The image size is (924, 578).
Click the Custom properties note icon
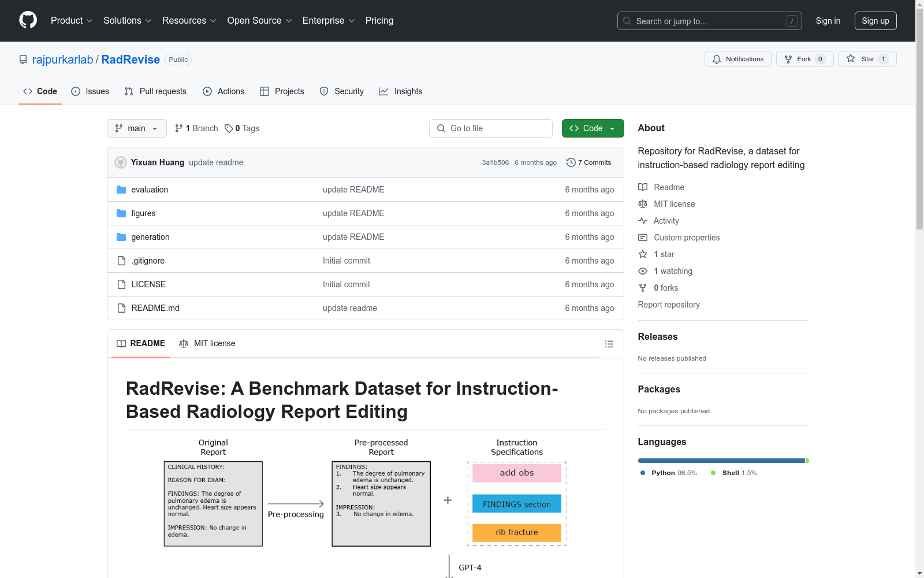(643, 238)
